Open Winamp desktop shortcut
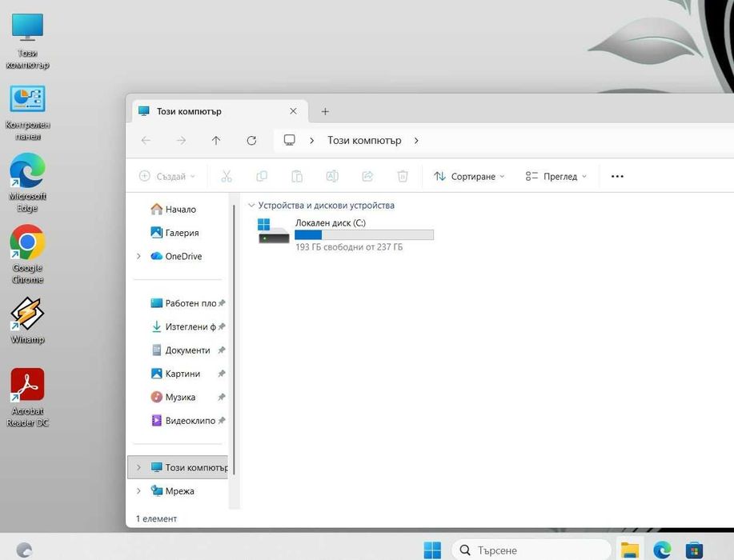Viewport: 734px width, 560px height. [x=28, y=321]
